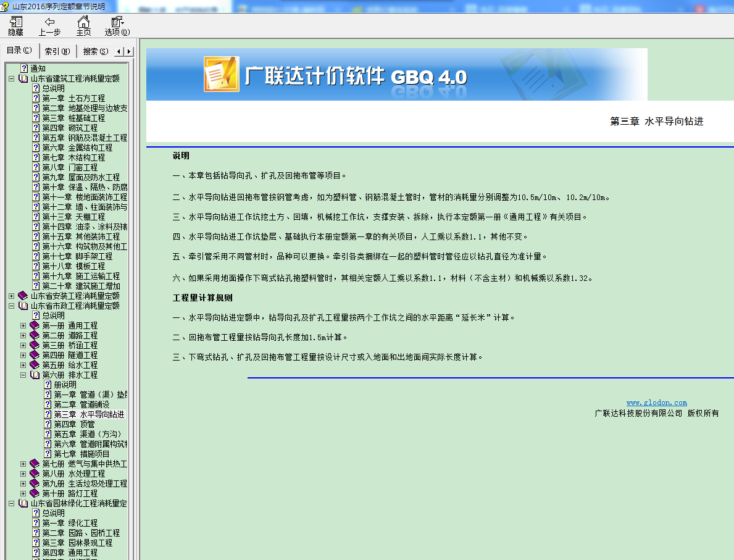Image resolution: width=734 pixels, height=560 pixels.
Task: Select 第二章 地基处理与边坡支护 topic
Action: coord(85,108)
